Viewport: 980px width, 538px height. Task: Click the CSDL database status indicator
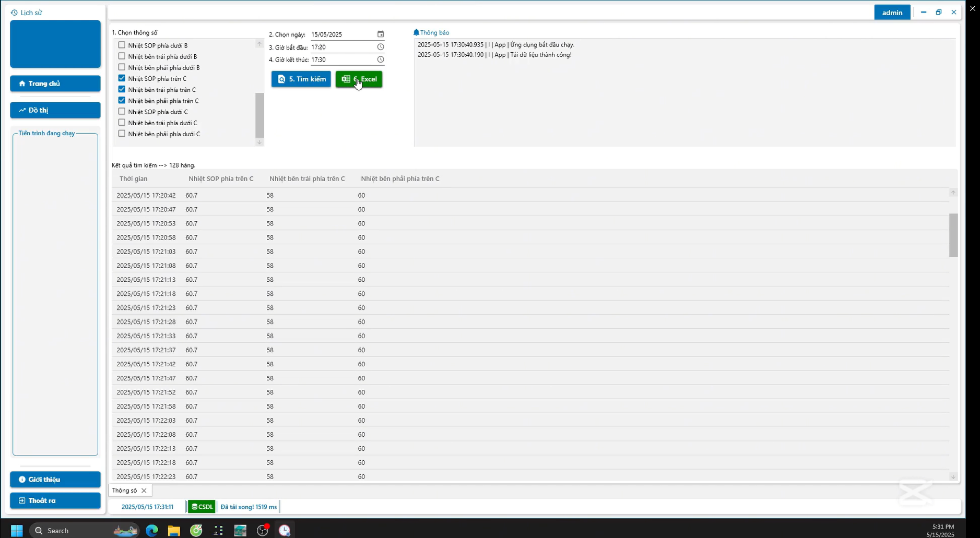tap(202, 507)
